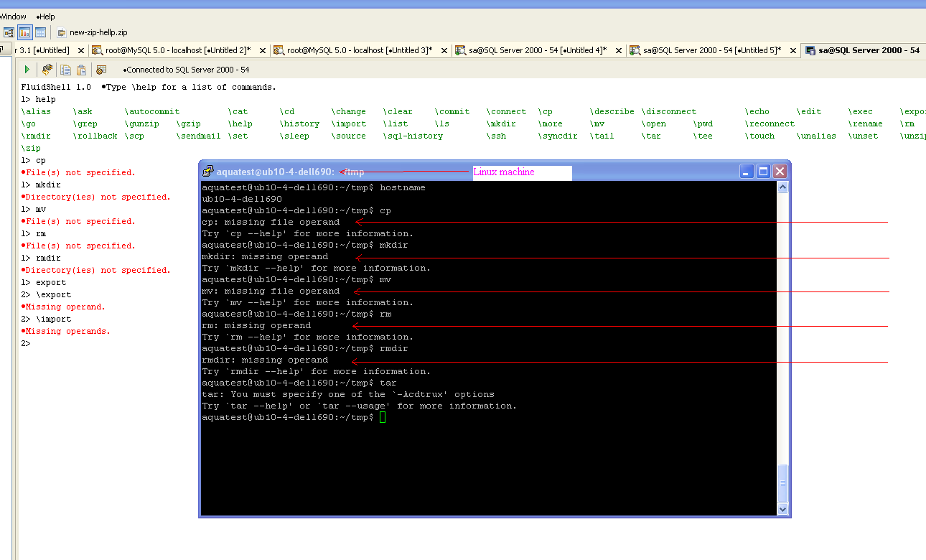Click the '\describe' command in the help list
Image resolution: width=926 pixels, height=560 pixels.
pyautogui.click(x=612, y=111)
